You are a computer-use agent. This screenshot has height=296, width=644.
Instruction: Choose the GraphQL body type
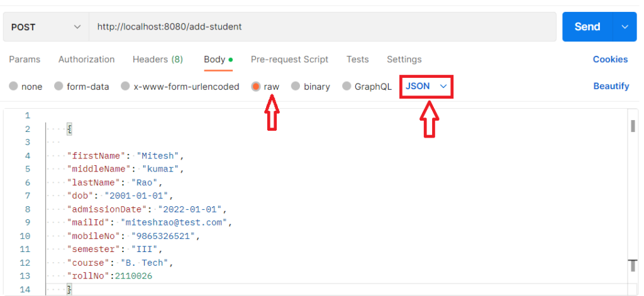click(347, 87)
